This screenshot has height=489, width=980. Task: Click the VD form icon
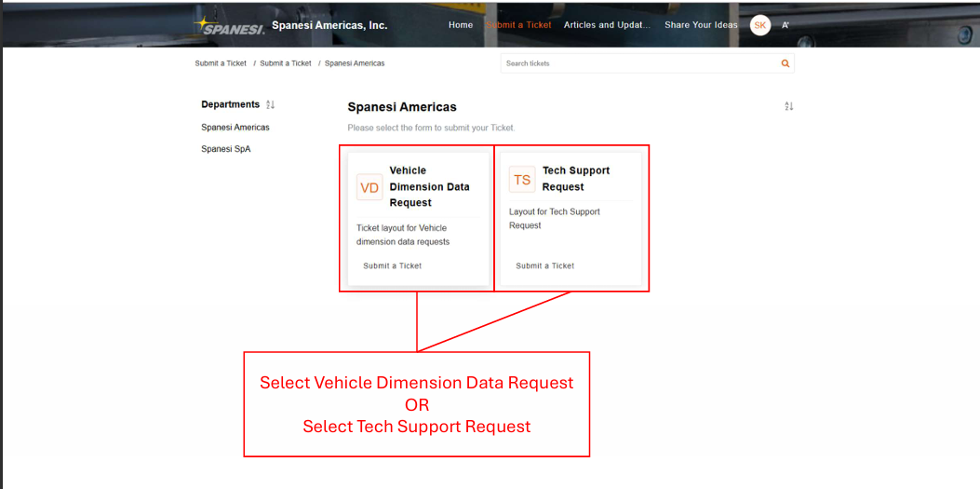[x=369, y=187]
